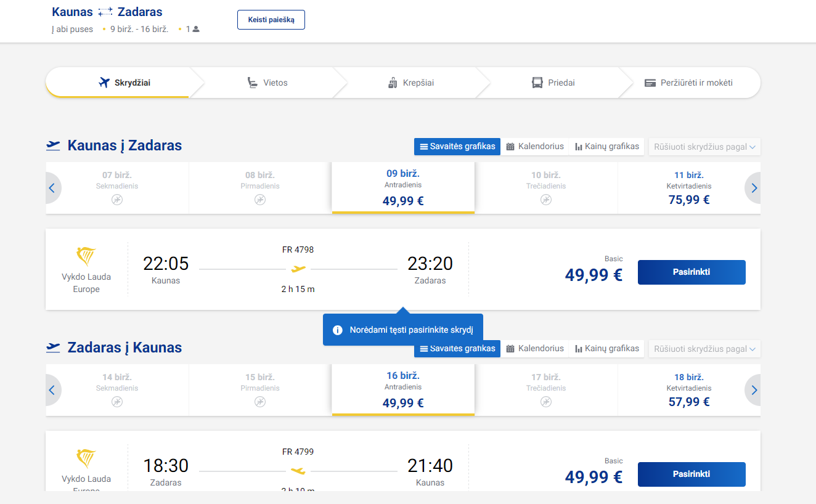Click Pasirinkti for the 22:05 Kaunas flight
This screenshot has height=504, width=816.
(691, 272)
